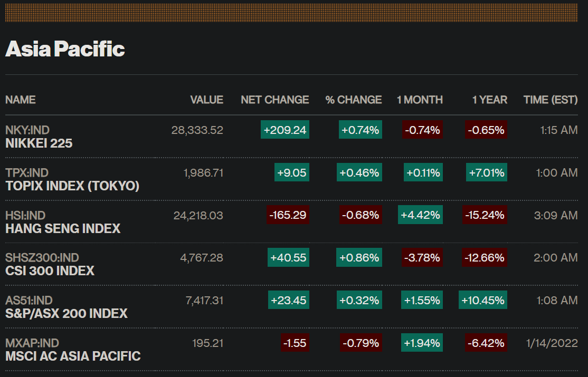Click the +0.46% percent change cell
The width and height of the screenshot is (588, 377).
pos(359,172)
